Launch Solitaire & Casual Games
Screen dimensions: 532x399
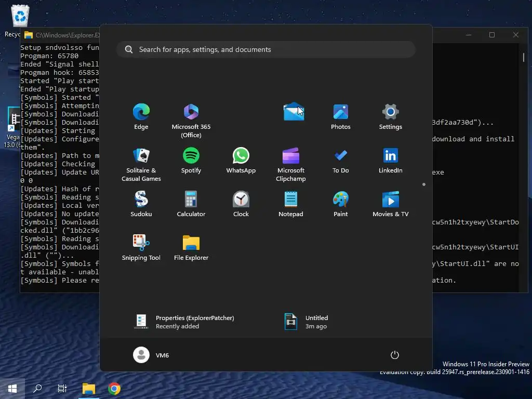pos(141,165)
